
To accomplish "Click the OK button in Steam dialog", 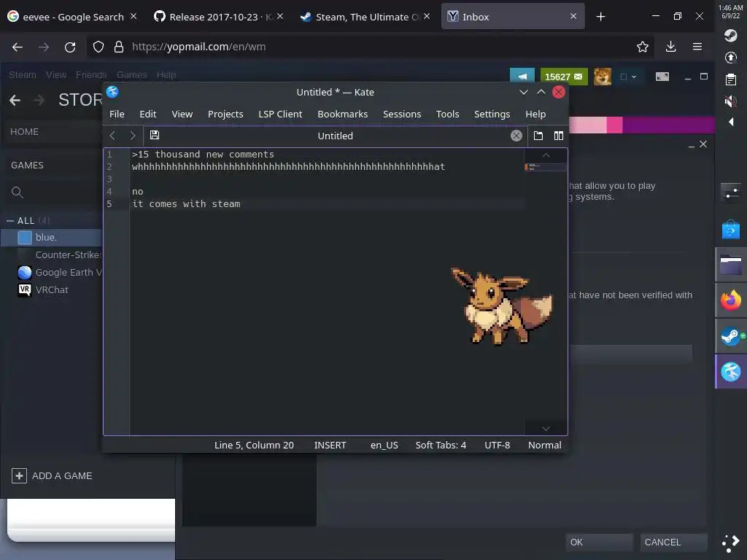I will click(x=599, y=542).
